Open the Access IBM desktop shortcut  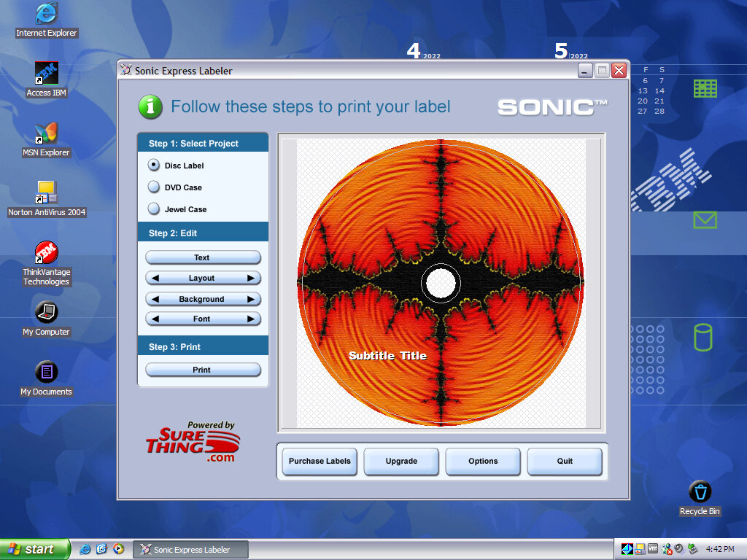click(46, 74)
